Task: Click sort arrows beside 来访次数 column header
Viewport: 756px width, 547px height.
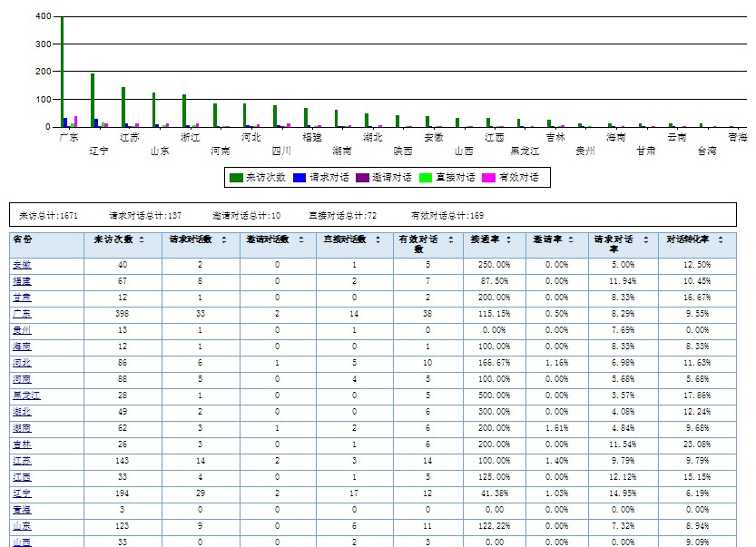Action: (x=141, y=240)
